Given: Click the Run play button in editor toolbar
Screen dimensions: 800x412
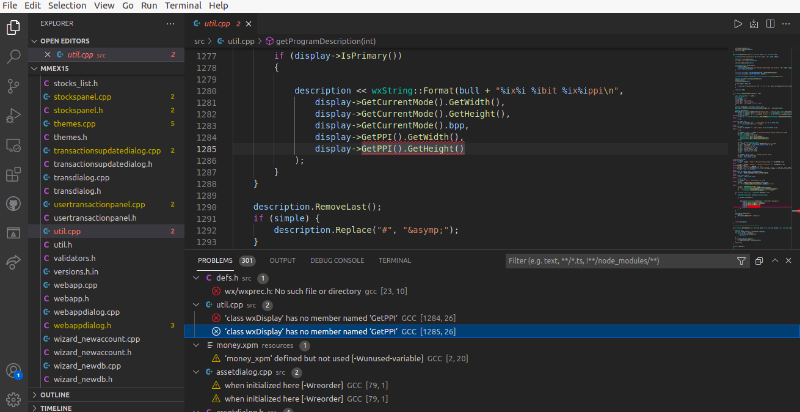Looking at the screenshot, I should point(737,24).
